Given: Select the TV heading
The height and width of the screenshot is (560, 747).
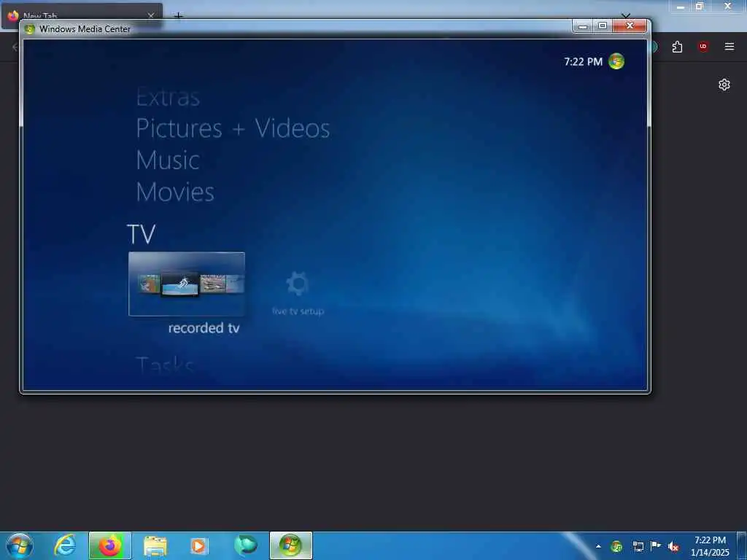Looking at the screenshot, I should [142, 234].
